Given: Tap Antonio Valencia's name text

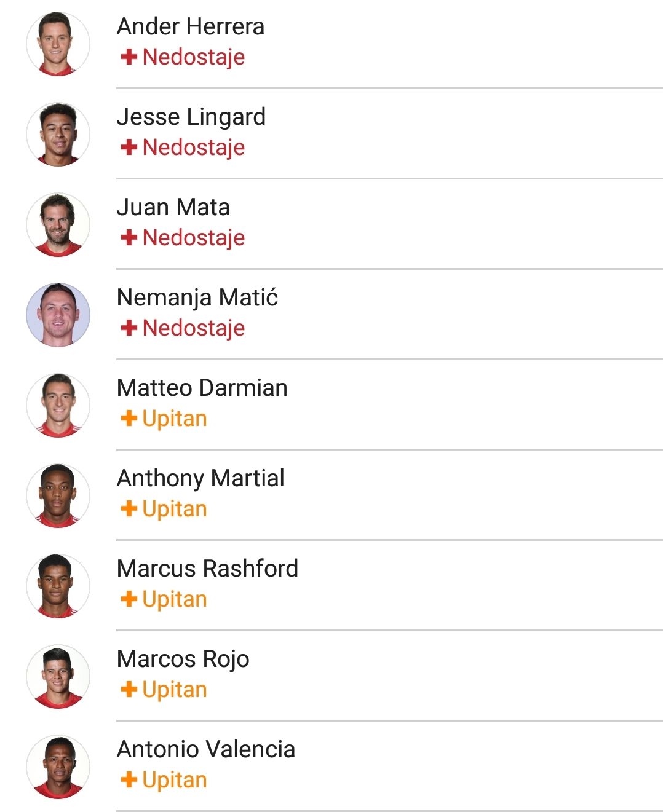Looking at the screenshot, I should [x=206, y=749].
